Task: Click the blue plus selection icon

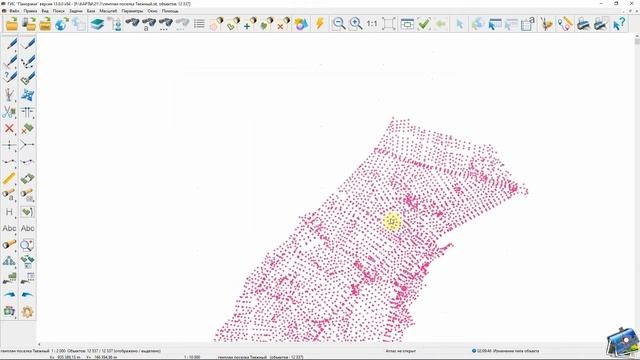Action: point(250,24)
